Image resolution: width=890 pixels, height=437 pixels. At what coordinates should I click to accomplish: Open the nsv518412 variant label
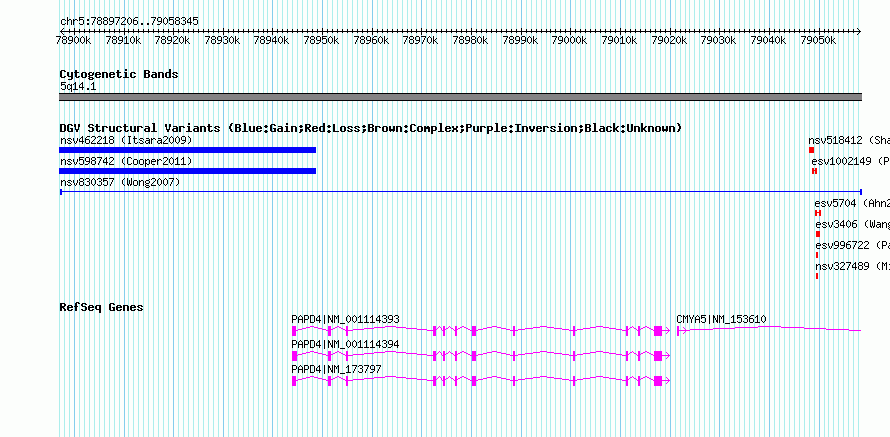click(x=849, y=140)
